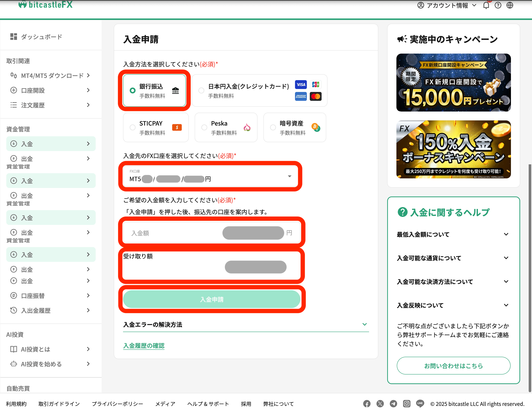
Task: Click the 口座振替 transfer icon
Action: point(14,295)
